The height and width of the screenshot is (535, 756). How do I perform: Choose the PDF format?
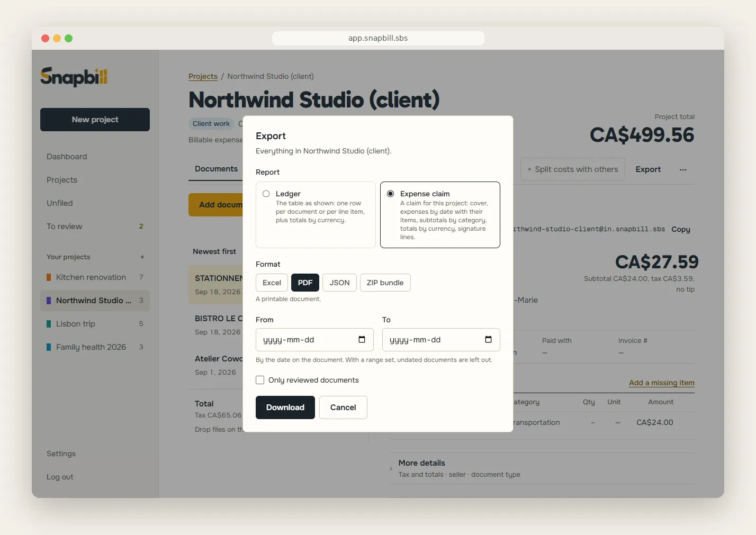(305, 283)
